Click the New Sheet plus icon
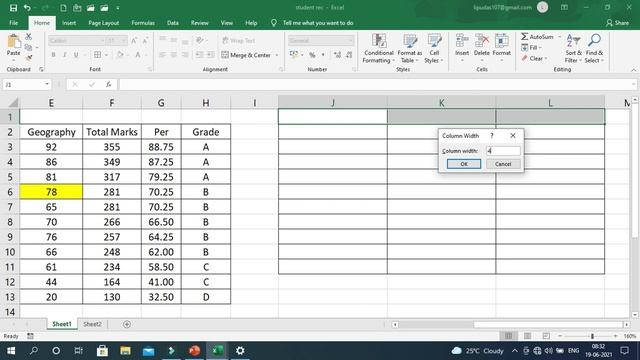 pos(127,324)
